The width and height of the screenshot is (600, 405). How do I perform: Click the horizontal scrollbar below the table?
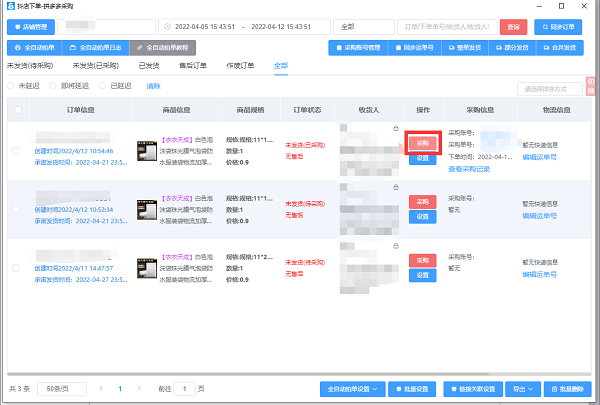click(248, 374)
